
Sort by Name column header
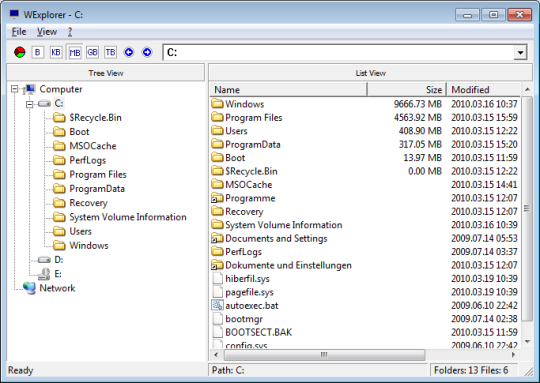tap(288, 90)
